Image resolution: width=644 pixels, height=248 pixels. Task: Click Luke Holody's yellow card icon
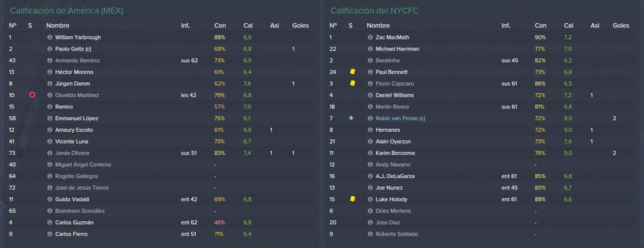tap(352, 199)
